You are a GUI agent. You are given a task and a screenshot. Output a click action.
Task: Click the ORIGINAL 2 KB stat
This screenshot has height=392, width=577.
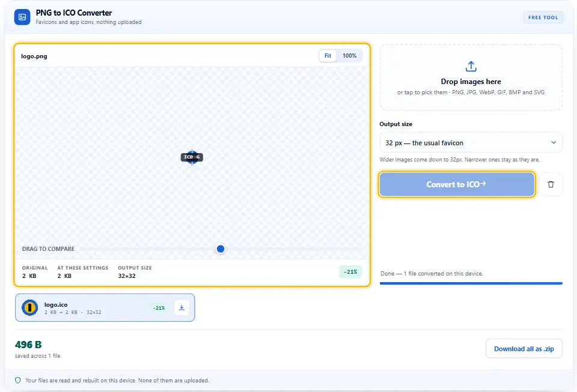point(35,272)
